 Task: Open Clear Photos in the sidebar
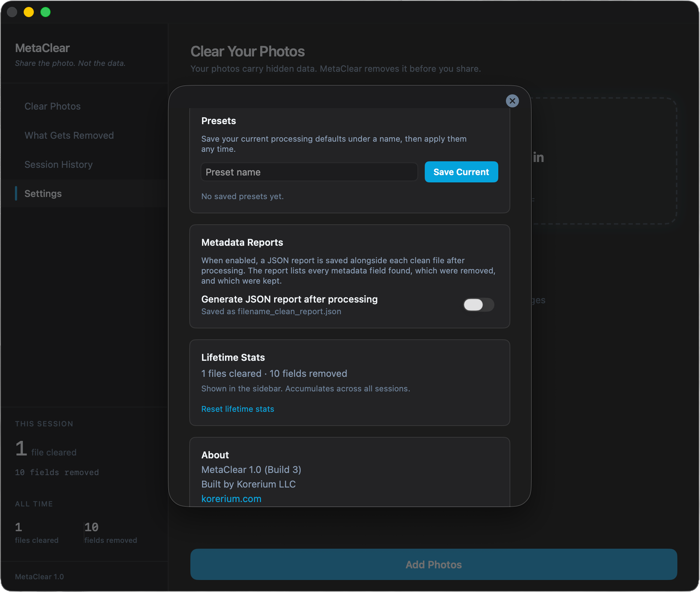pyautogui.click(x=53, y=106)
